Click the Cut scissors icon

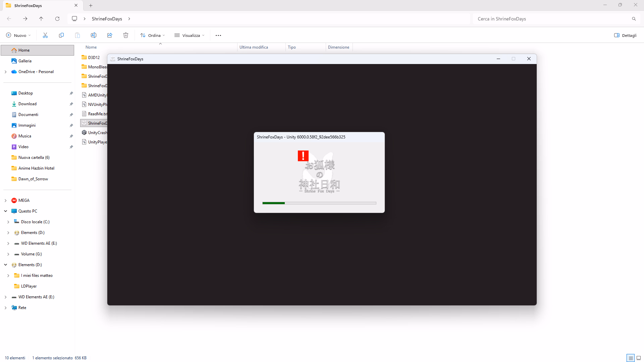(x=45, y=35)
